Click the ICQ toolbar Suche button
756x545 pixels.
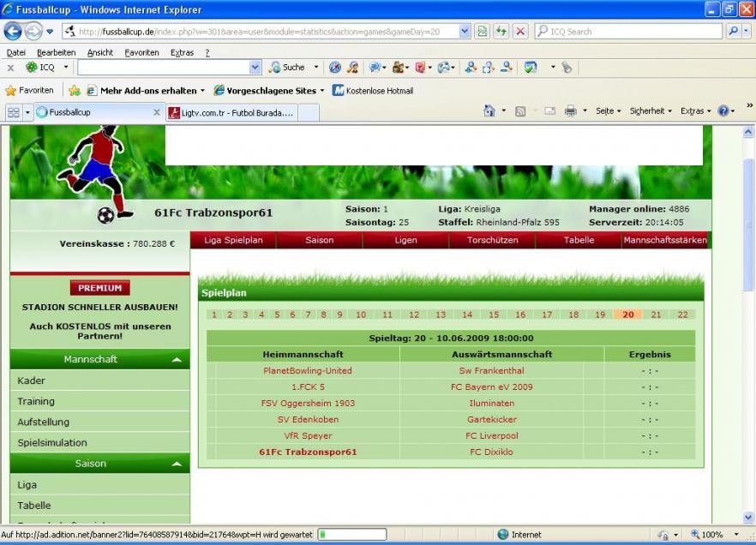(x=288, y=68)
